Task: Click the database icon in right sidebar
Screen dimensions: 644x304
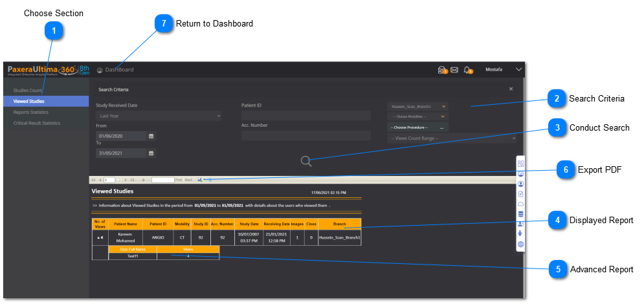Action: point(521,213)
